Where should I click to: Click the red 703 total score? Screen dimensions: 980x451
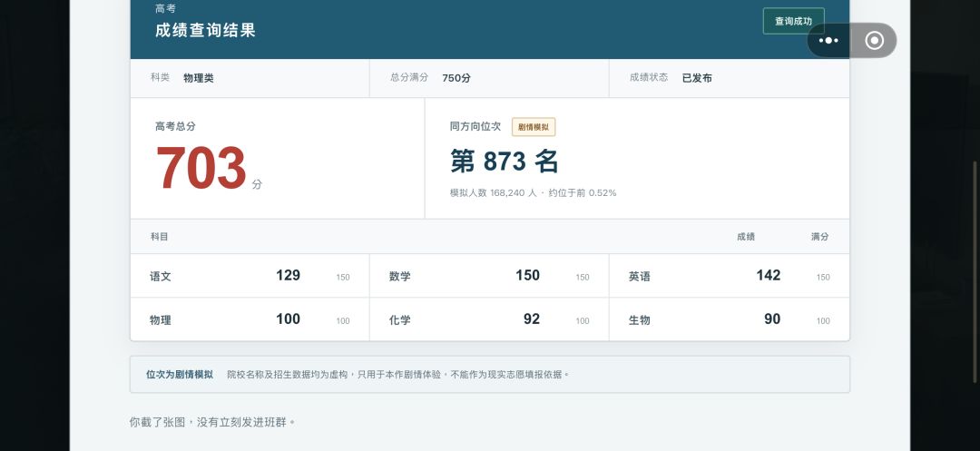coord(201,167)
